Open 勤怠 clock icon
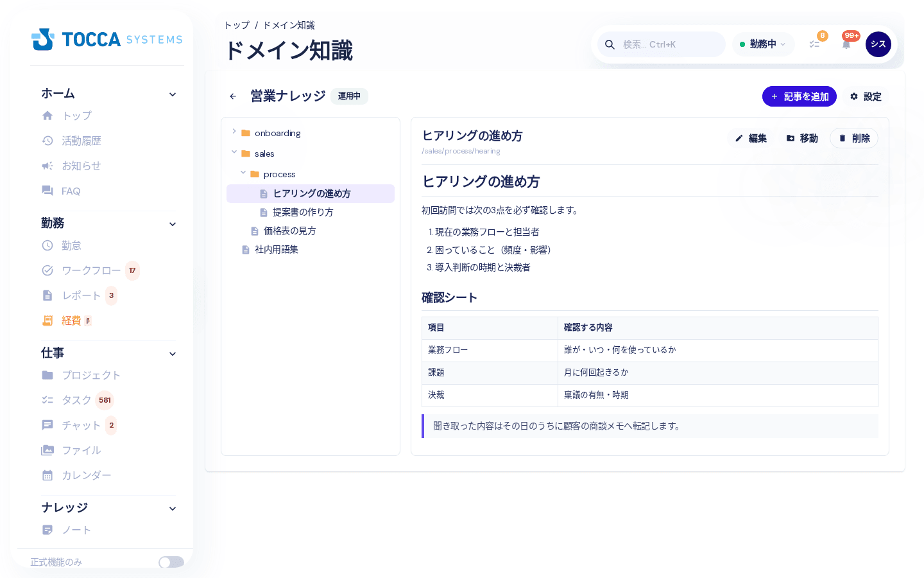This screenshot has width=924, height=578. pyautogui.click(x=47, y=245)
